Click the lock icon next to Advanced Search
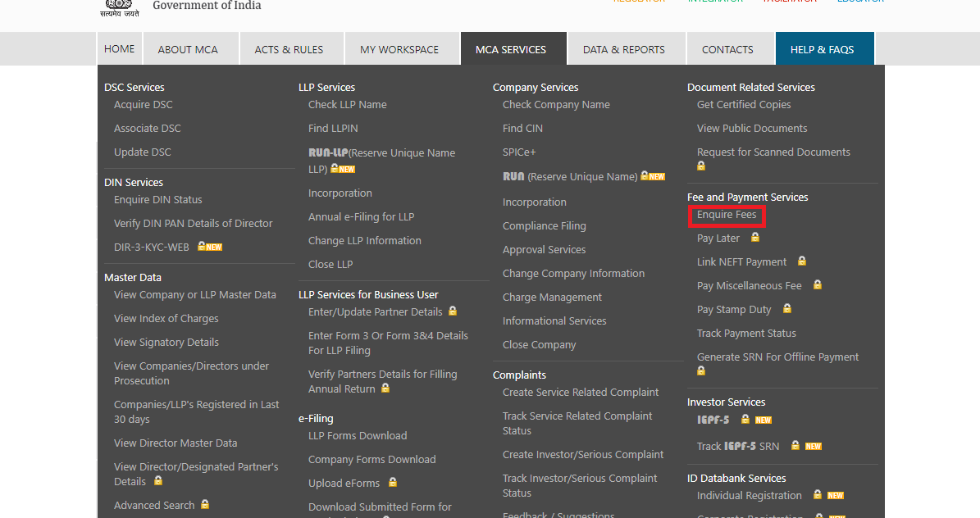The image size is (980, 518). pyautogui.click(x=205, y=505)
